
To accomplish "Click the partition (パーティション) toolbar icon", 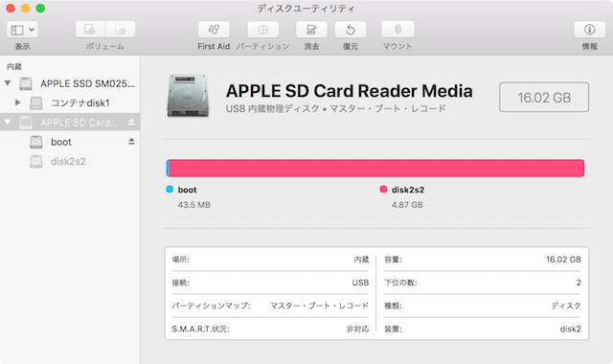I will [x=263, y=30].
